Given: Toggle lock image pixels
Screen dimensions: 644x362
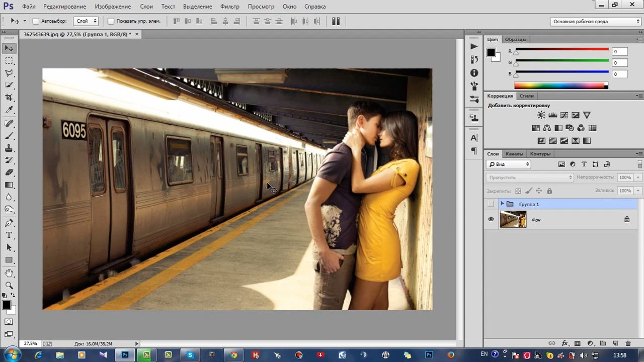Looking at the screenshot, I should click(528, 191).
